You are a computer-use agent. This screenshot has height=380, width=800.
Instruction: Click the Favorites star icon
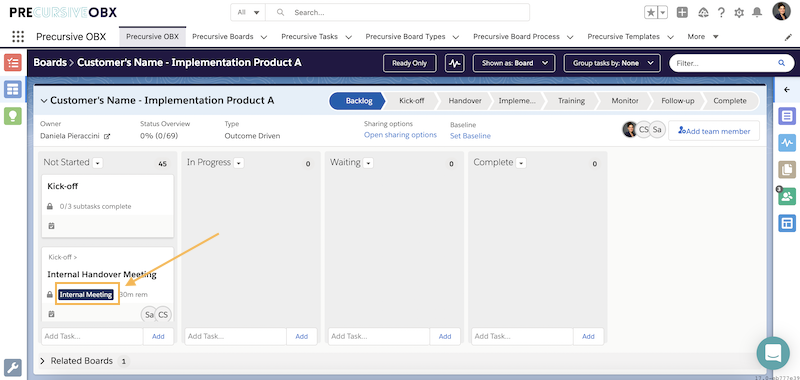click(651, 13)
